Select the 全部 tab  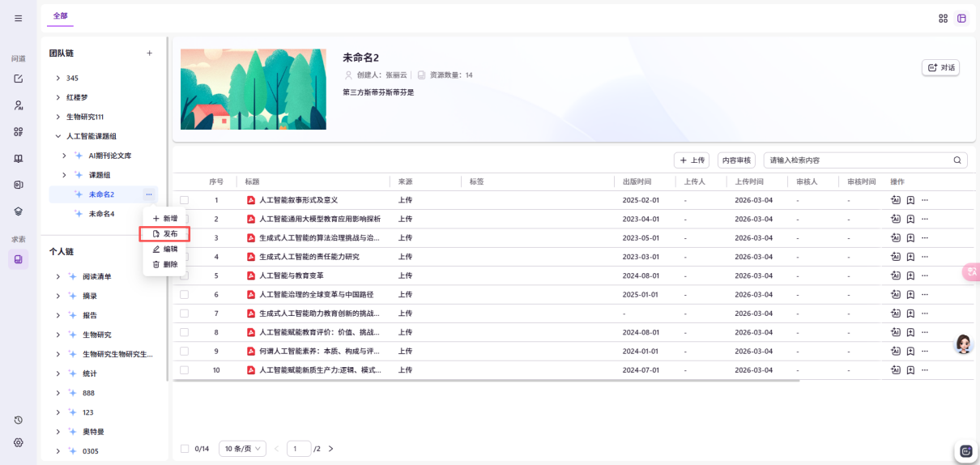61,15
